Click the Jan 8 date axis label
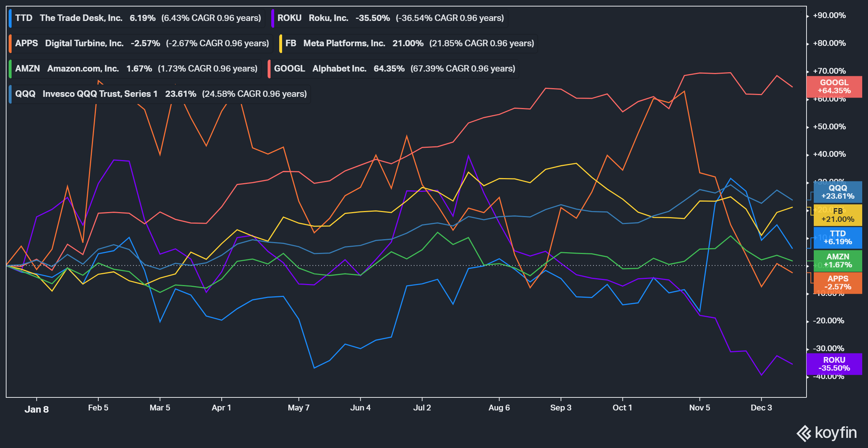Viewport: 868px width, 448px height. [x=37, y=409]
